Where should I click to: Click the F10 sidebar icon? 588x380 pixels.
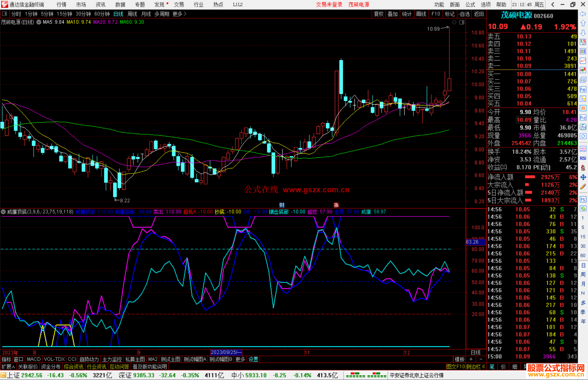click(x=583, y=89)
